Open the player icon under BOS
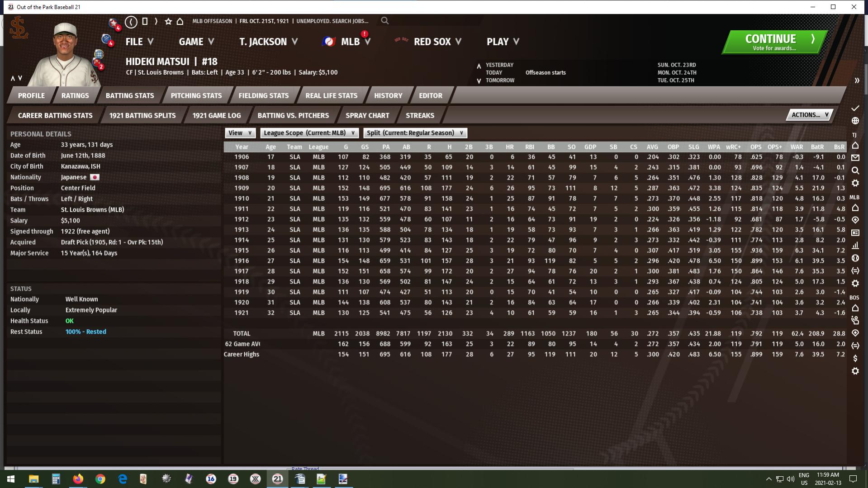868x488 pixels. [855, 321]
